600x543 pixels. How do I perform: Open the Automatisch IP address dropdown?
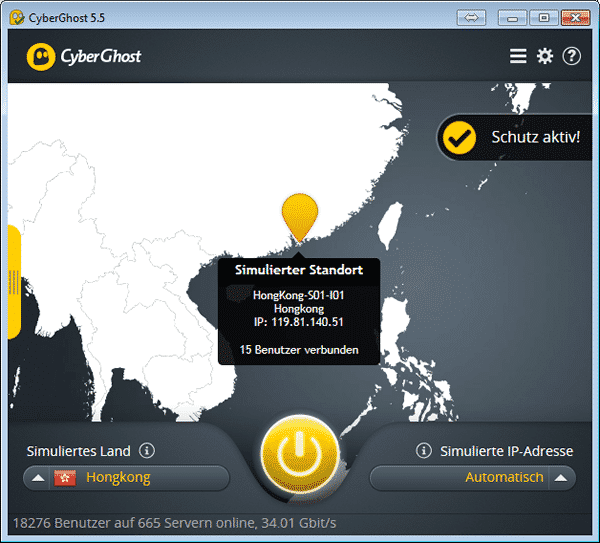[x=473, y=478]
